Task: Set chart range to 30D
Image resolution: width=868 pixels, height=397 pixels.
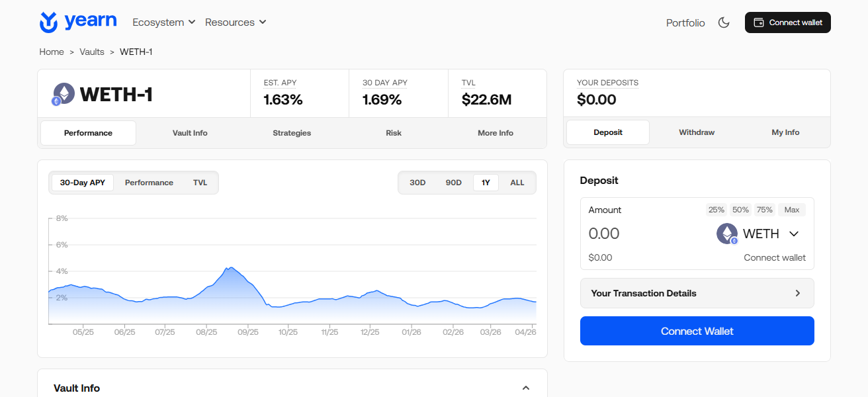Action: click(417, 183)
